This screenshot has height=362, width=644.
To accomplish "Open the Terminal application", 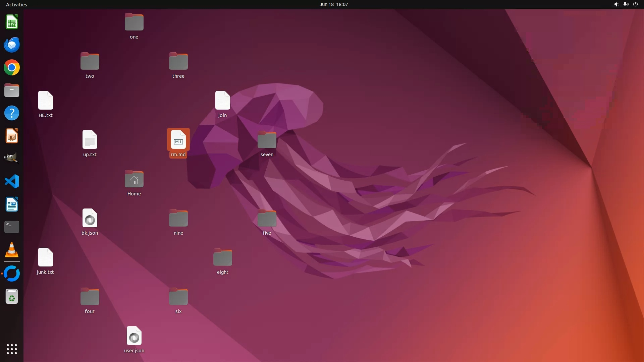I will pyautogui.click(x=12, y=227).
